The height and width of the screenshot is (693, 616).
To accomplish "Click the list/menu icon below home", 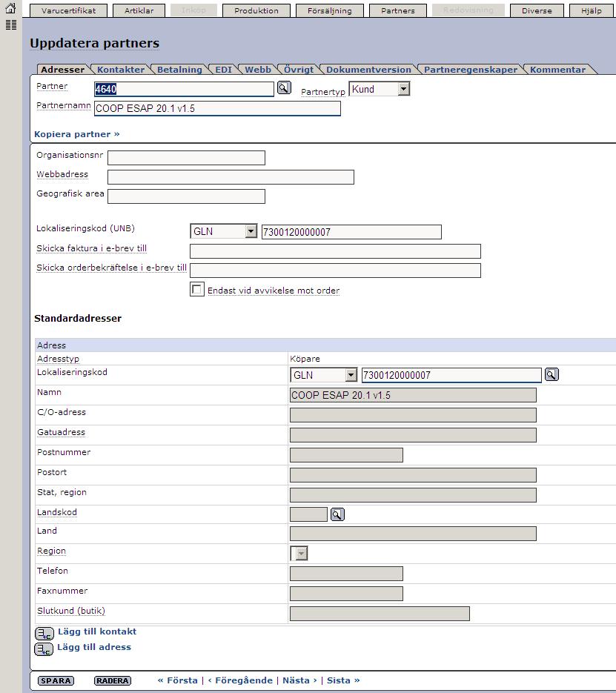I will point(10,24).
